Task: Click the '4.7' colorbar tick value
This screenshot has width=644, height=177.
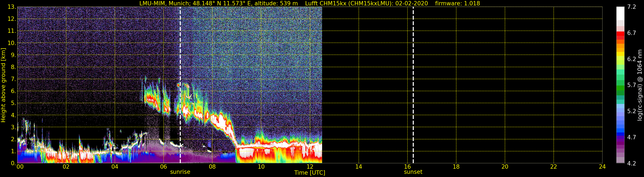Action: pos(632,137)
